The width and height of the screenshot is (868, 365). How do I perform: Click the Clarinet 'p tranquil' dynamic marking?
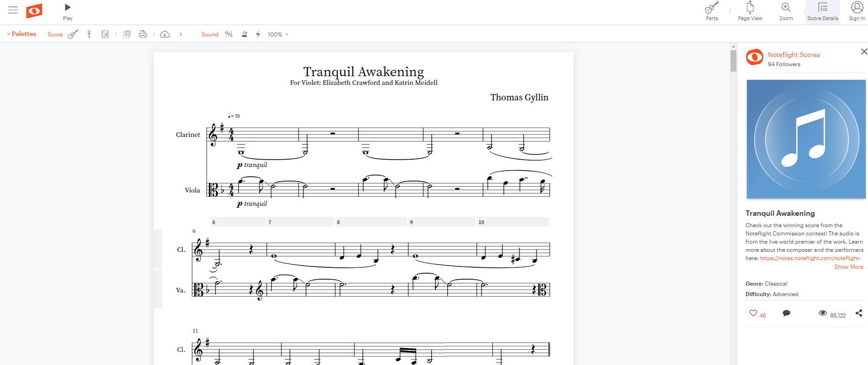pyautogui.click(x=252, y=165)
